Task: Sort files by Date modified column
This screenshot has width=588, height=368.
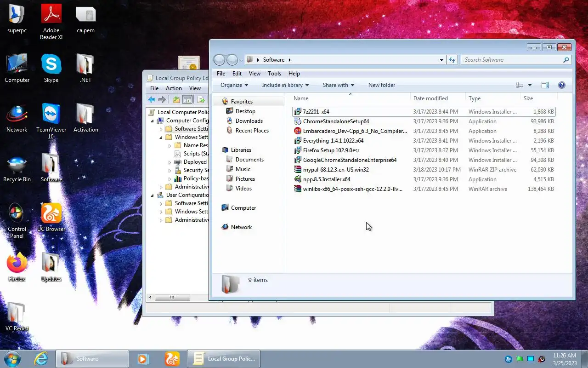Action: pos(438,98)
